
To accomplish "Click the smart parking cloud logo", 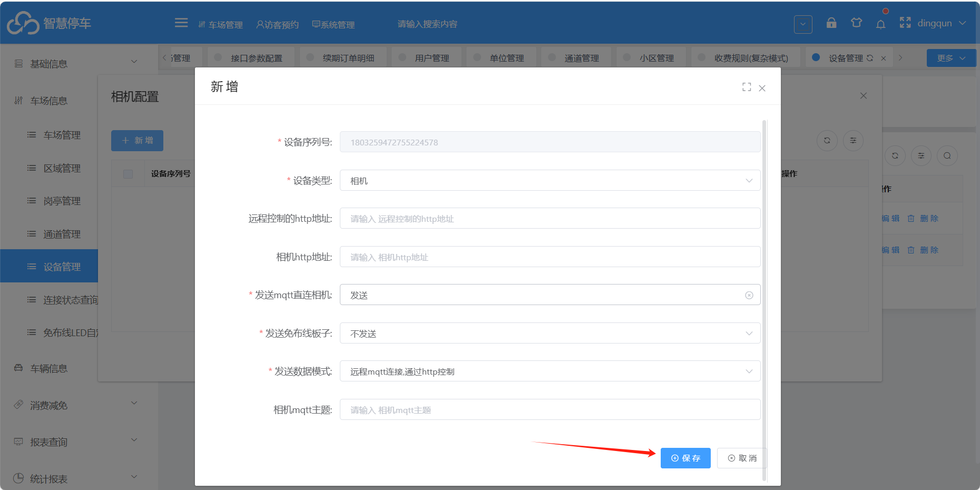I will pyautogui.click(x=23, y=23).
